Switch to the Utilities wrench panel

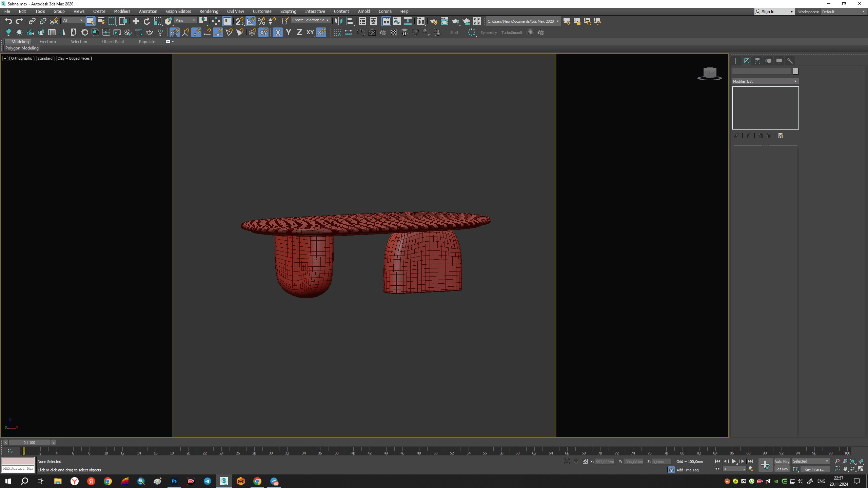tap(790, 61)
